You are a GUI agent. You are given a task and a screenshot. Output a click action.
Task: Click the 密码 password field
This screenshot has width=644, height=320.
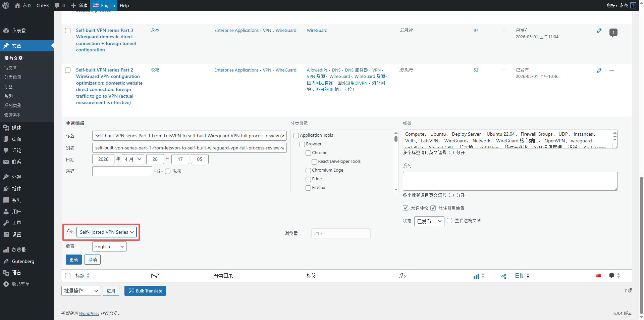pos(122,171)
